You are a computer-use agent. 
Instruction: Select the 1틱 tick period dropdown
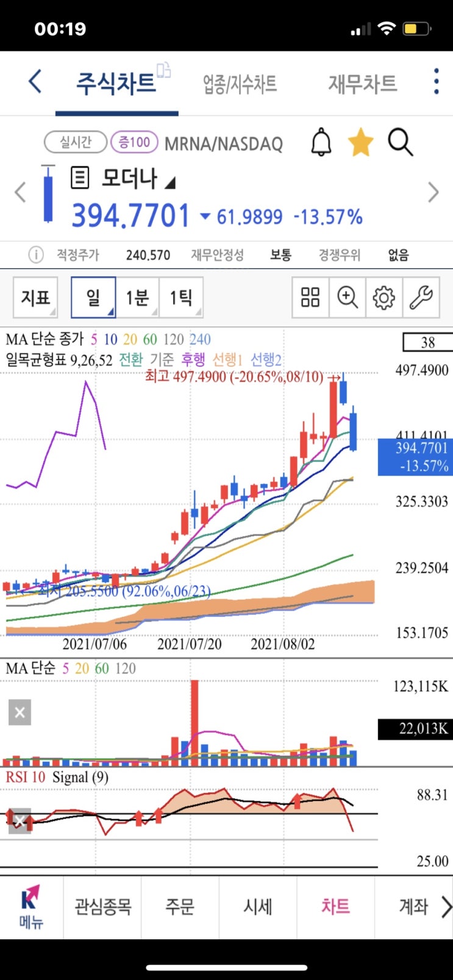181,297
